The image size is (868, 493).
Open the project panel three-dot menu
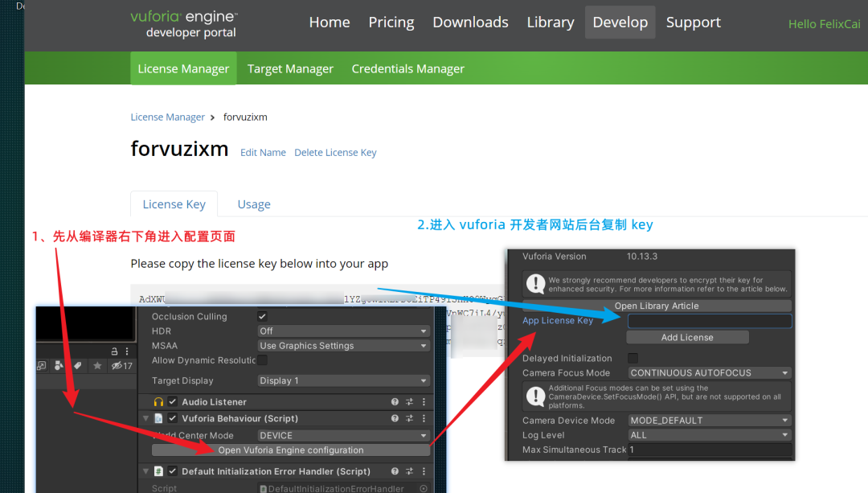tap(127, 351)
